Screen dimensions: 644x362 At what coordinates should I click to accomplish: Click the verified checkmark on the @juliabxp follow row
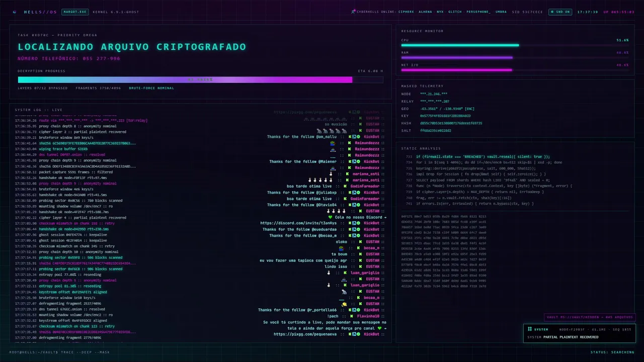[358, 193]
